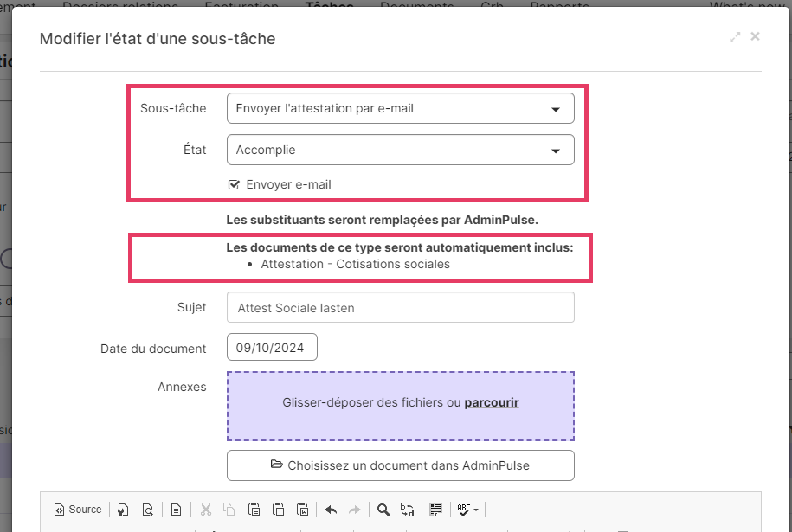Click the Copy icon in the editor toolbar
The width and height of the screenshot is (792, 532).
tap(229, 510)
